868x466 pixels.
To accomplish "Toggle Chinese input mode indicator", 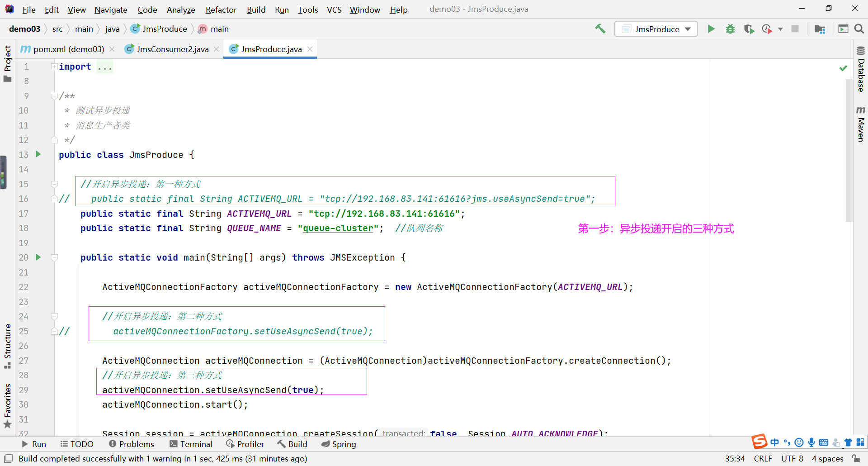I will tap(775, 442).
